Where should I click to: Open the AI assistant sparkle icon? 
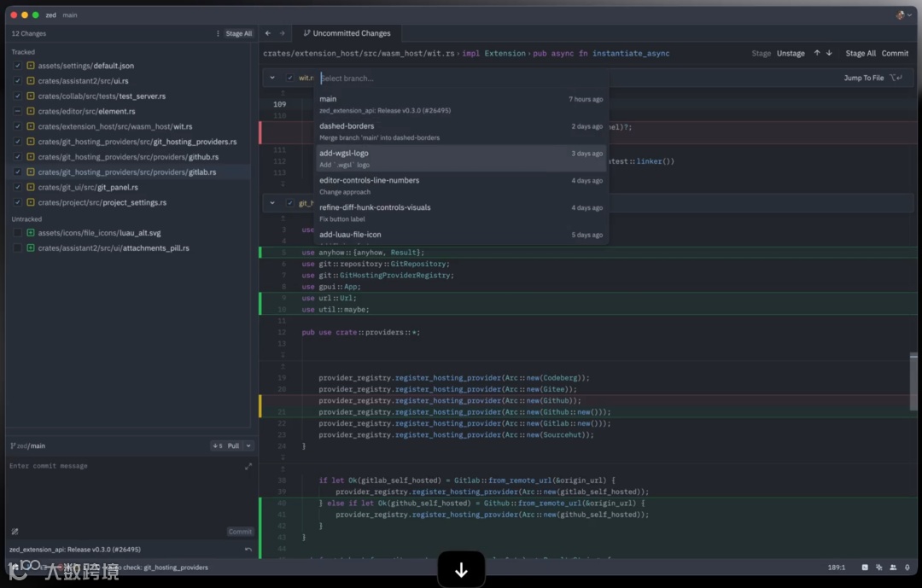tap(878, 568)
